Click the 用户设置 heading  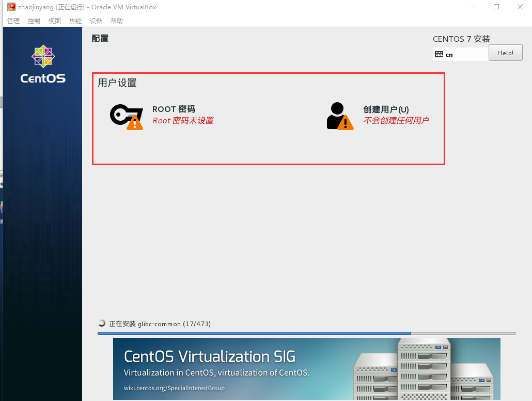117,83
